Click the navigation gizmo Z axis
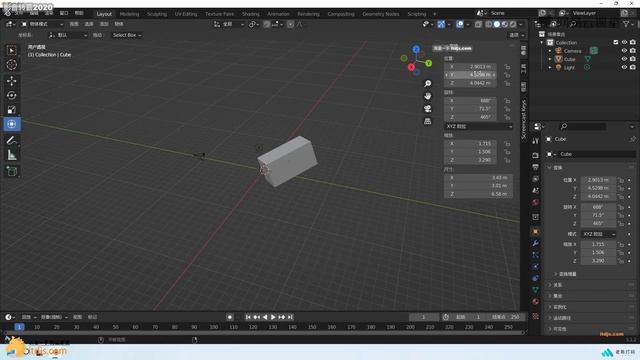Screen dimensions: 640x360 [x=416, y=49]
